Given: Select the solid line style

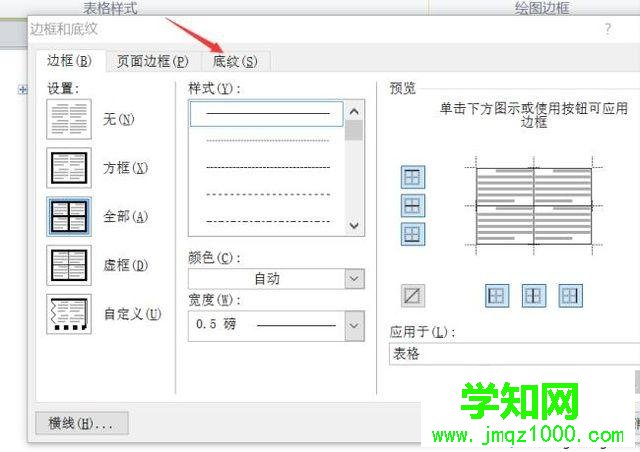Looking at the screenshot, I should click(x=267, y=114).
